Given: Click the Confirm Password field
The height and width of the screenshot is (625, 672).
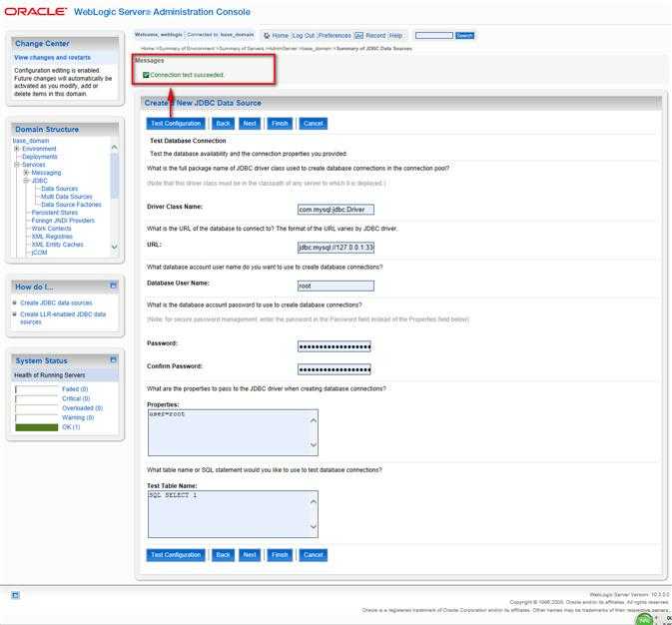Looking at the screenshot, I should click(x=335, y=369).
